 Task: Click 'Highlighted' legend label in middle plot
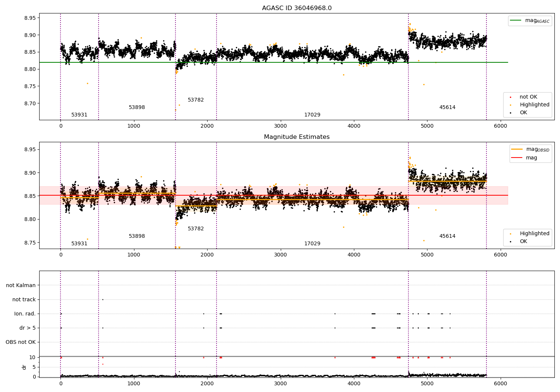click(535, 234)
